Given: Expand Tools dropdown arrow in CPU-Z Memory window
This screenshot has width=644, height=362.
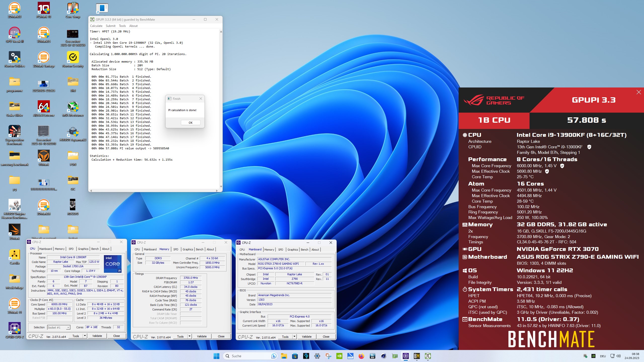Looking at the screenshot, I should tap(189, 336).
